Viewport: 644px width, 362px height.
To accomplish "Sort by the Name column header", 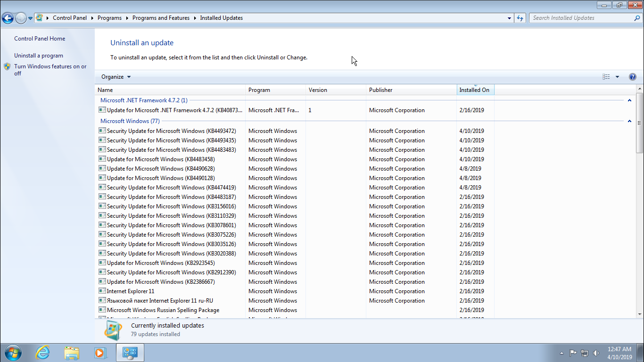I will point(170,90).
